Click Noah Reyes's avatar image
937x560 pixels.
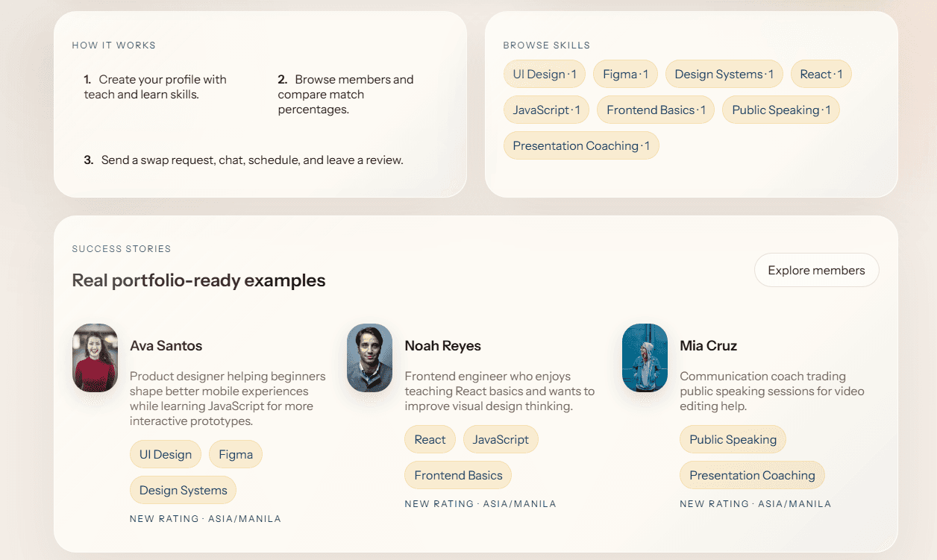[x=369, y=358]
